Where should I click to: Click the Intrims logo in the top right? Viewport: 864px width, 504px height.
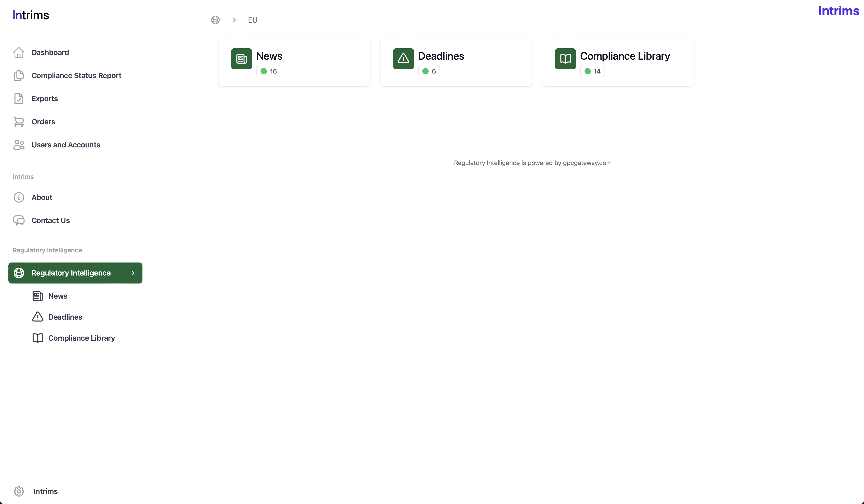838,11
